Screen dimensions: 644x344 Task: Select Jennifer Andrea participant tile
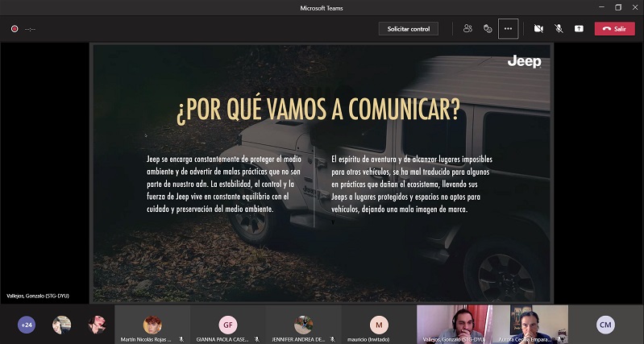[304, 325]
